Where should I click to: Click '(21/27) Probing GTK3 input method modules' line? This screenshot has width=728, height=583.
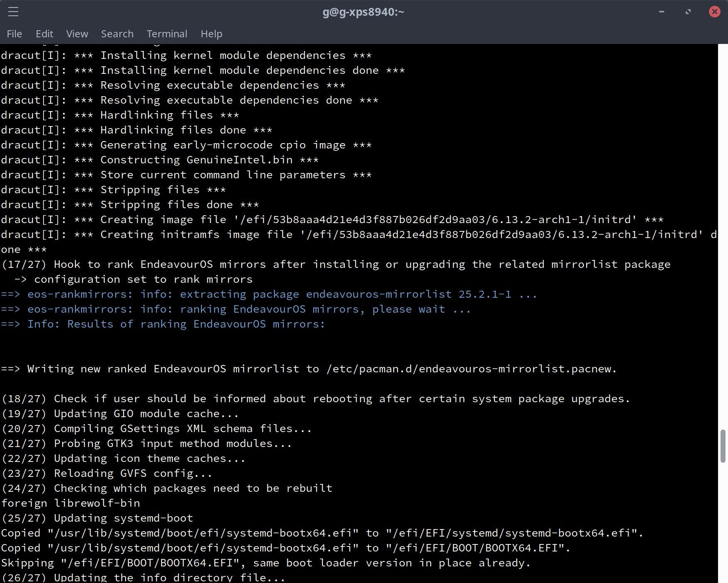146,444
